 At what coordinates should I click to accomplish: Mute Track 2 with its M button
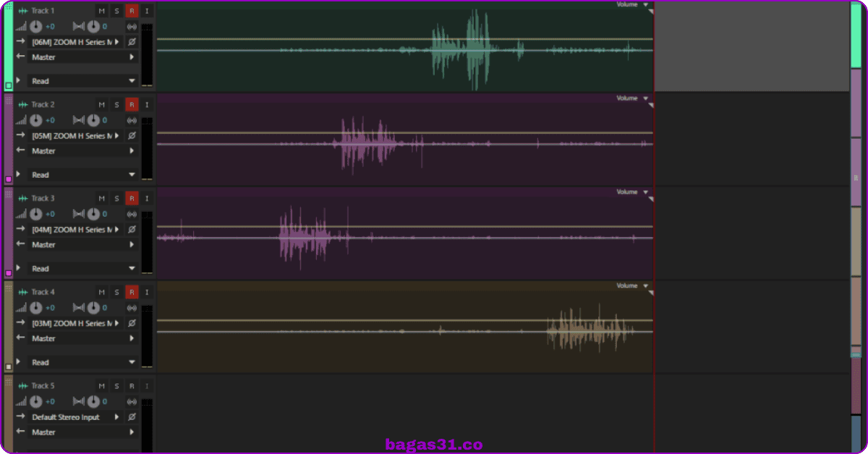[x=101, y=105]
